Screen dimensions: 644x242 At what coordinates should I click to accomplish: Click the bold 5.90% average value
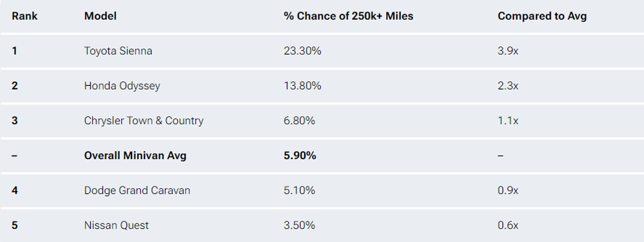click(300, 155)
